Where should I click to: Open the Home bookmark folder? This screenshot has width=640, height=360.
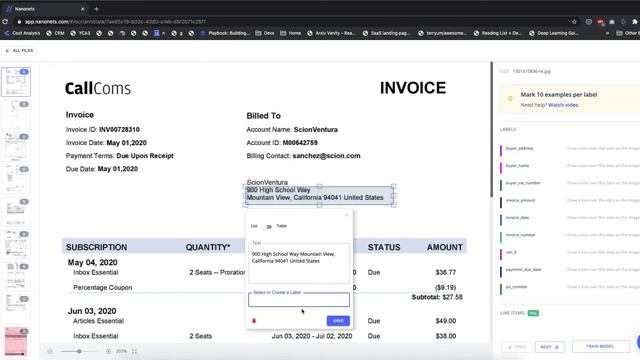coord(291,33)
